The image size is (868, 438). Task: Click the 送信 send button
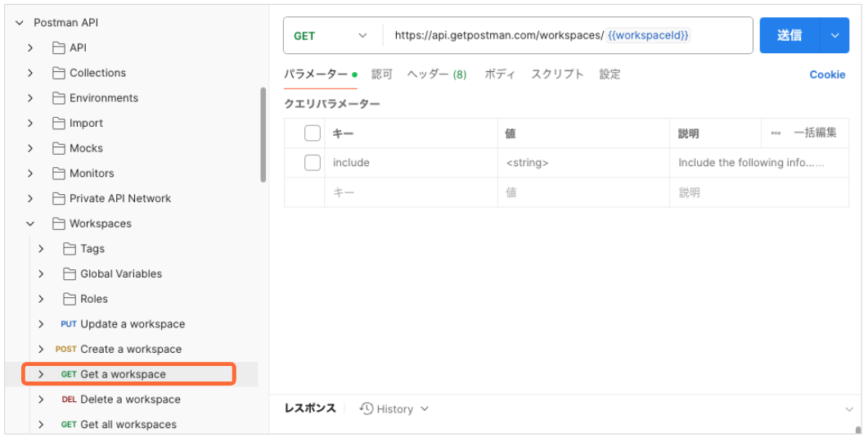point(789,35)
